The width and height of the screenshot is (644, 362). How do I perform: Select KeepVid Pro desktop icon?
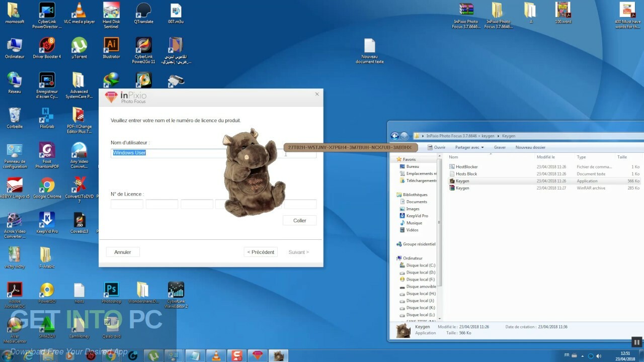[47, 223]
